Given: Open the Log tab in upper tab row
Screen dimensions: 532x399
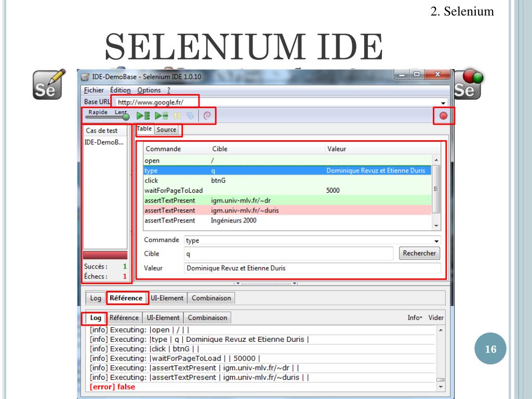Looking at the screenshot, I should [96, 298].
